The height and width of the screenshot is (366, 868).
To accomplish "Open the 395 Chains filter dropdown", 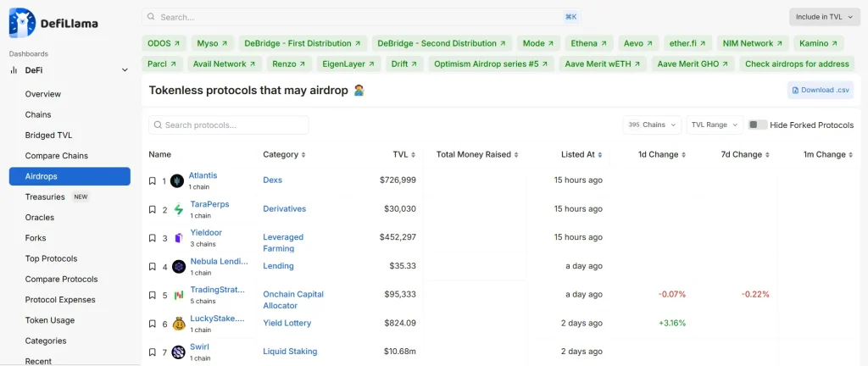I will (652, 125).
